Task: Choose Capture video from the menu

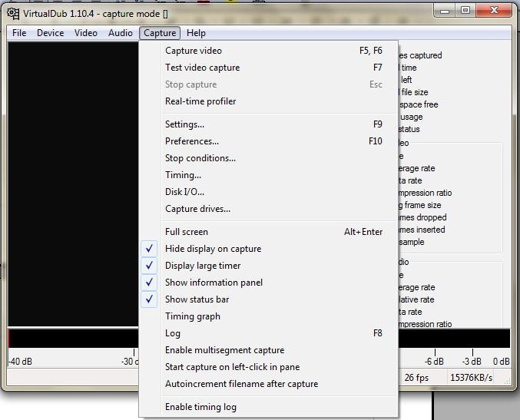Action: [269, 51]
